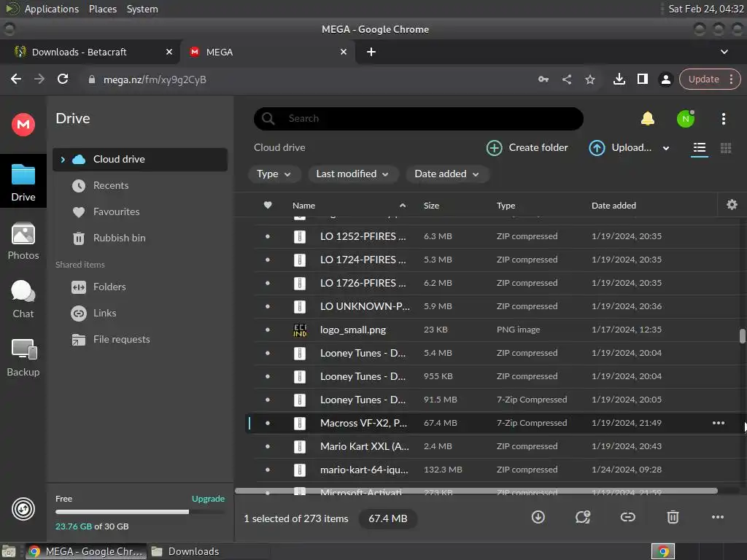Click the get link icon in bottom bar
The width and height of the screenshot is (747, 560).
(627, 517)
